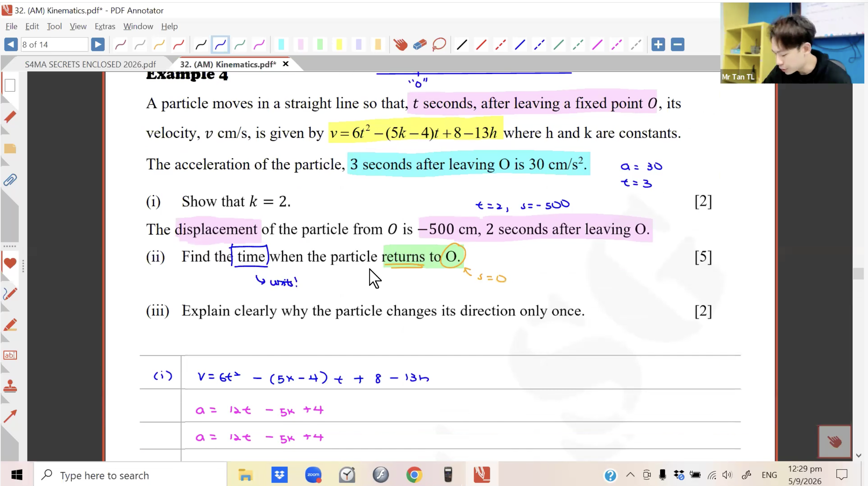Select the magenta straight line tool
868x486 pixels.
(597, 45)
